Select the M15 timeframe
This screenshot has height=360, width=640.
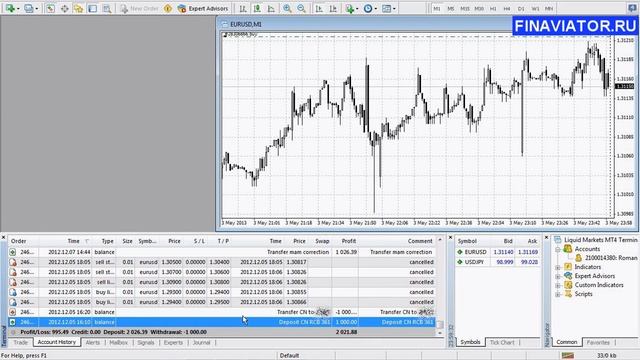(464, 9)
